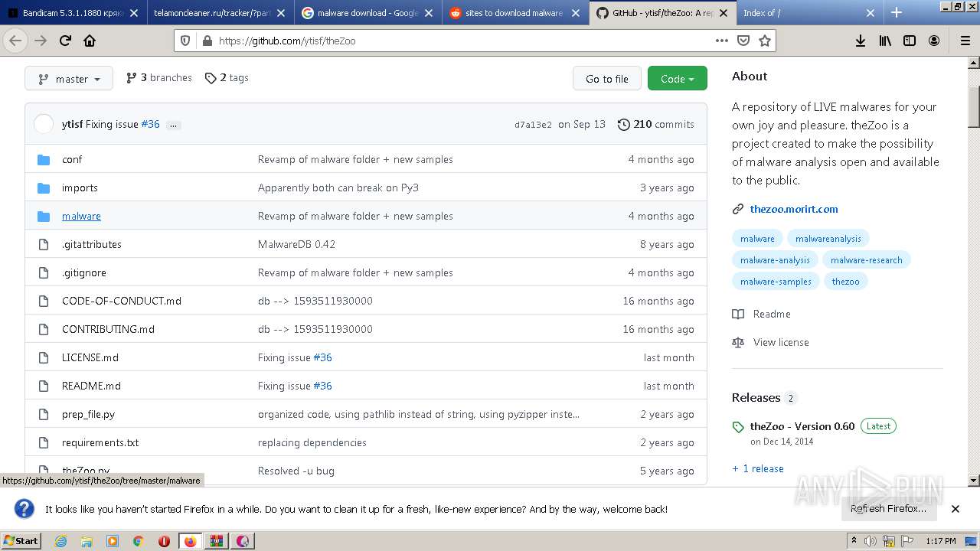Screen dimensions: 980x551
Task: Close the Index of / tab
Action: pyautogui.click(x=871, y=13)
